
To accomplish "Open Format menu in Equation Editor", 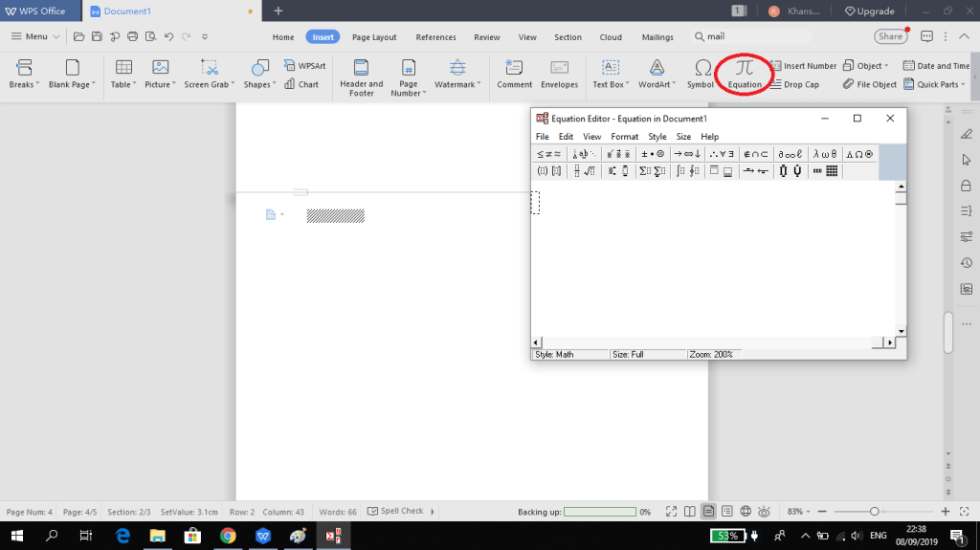I will pyautogui.click(x=624, y=137).
